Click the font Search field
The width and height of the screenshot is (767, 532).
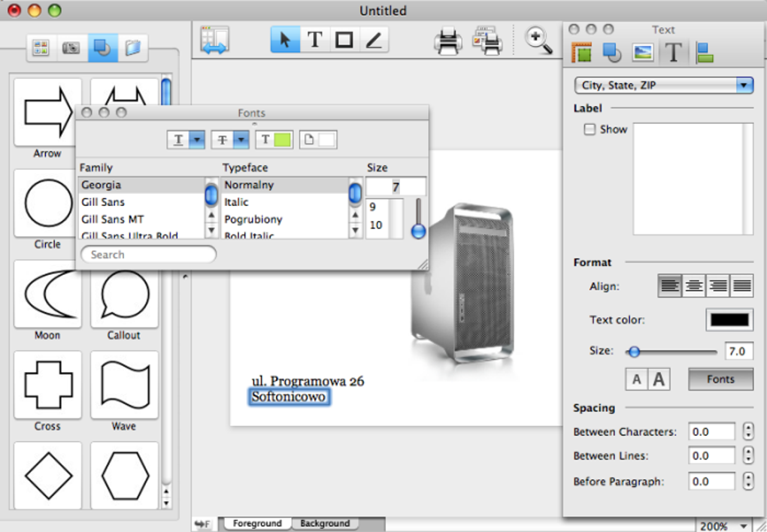pyautogui.click(x=148, y=255)
